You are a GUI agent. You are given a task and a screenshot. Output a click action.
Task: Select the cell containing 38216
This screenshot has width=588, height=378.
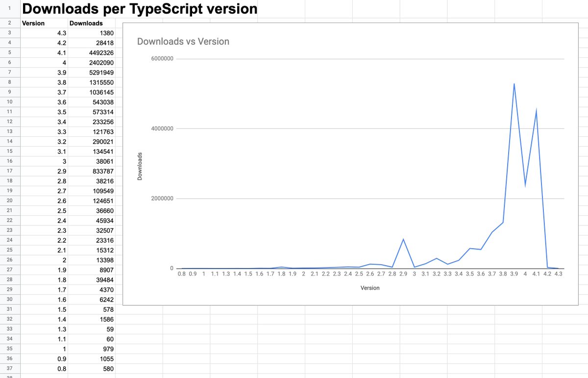coord(92,181)
